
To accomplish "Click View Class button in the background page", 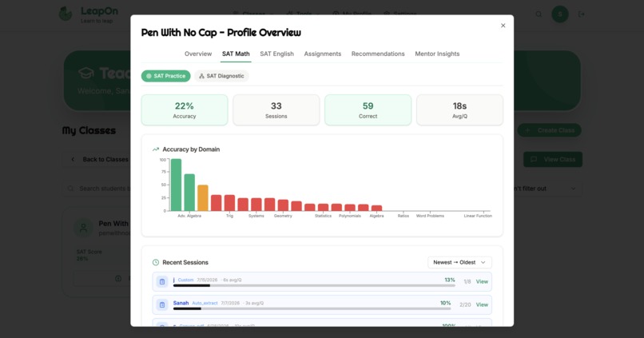I will tap(553, 159).
